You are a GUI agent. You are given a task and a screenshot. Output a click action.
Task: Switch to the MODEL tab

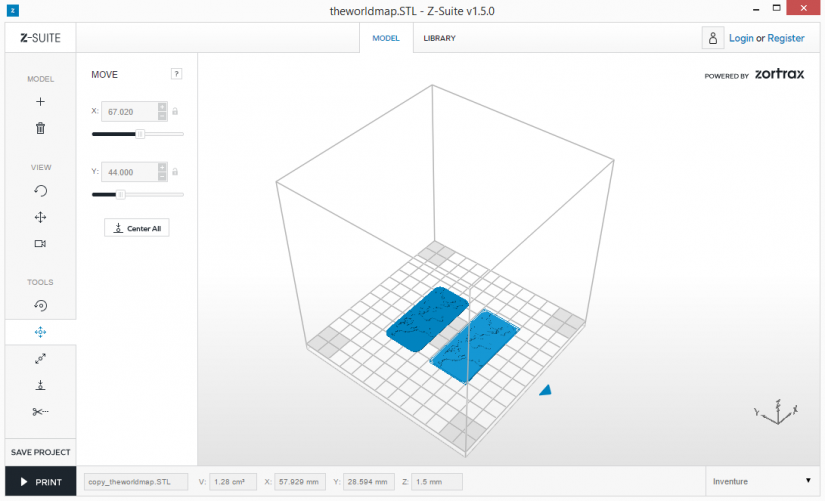click(386, 38)
